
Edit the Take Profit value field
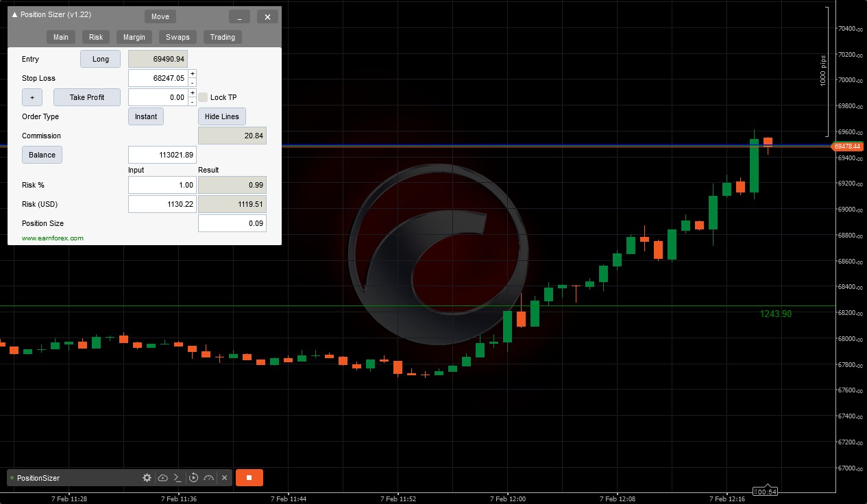coord(158,97)
